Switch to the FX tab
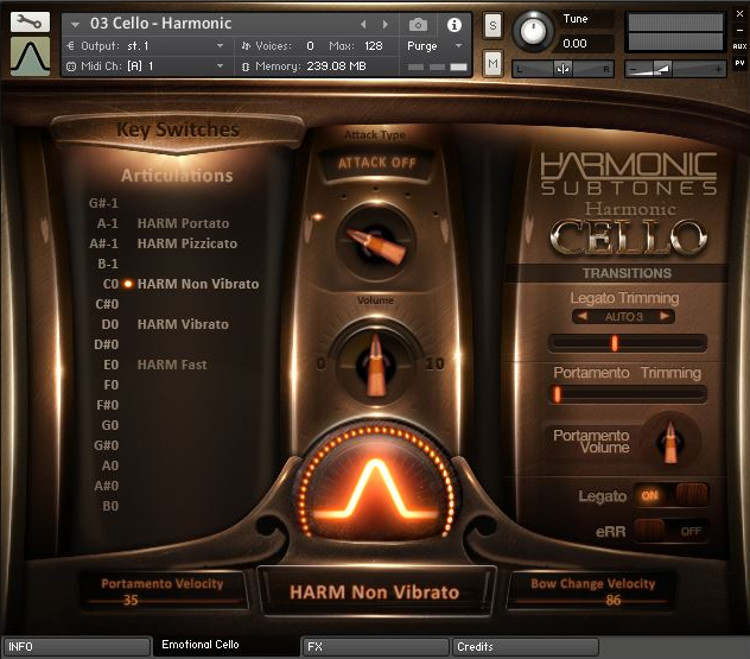Image resolution: width=750 pixels, height=659 pixels. 375,647
